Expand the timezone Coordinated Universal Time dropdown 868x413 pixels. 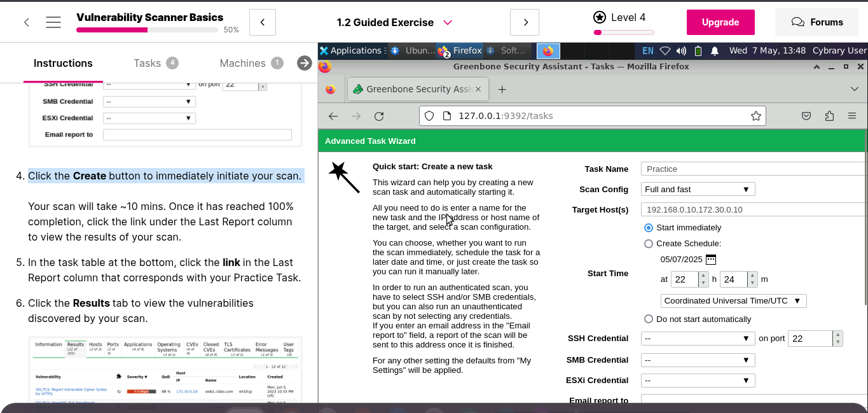pyautogui.click(x=733, y=301)
